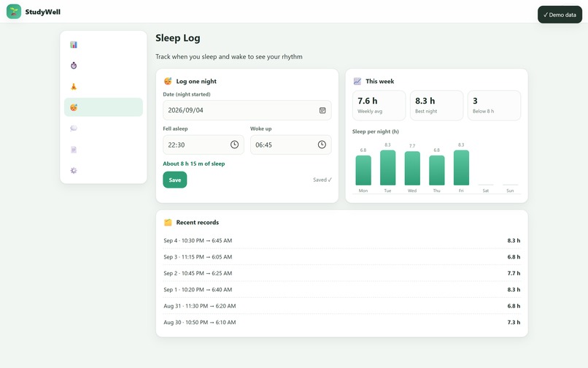Click the 7.3 h value for Aug 30
588x368 pixels.
(x=514, y=322)
